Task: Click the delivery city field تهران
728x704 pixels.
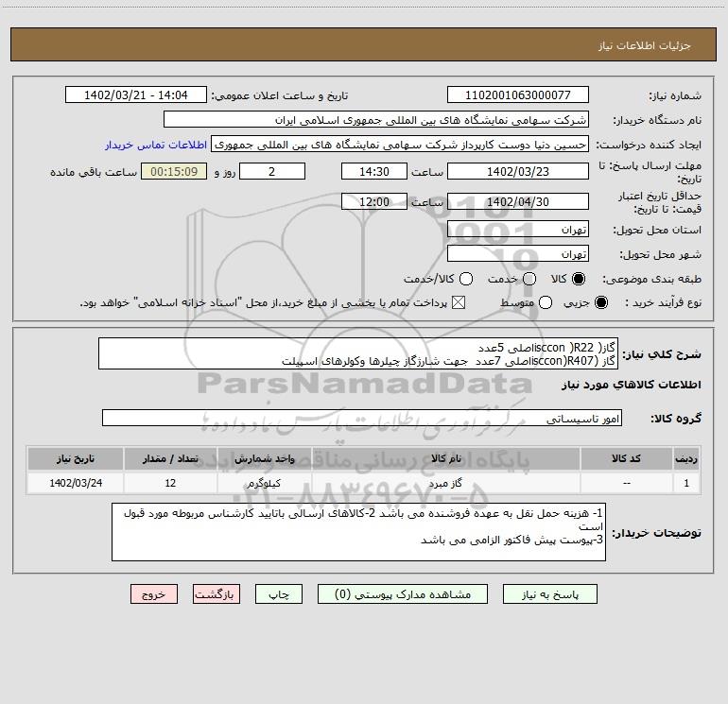Action: 518,254
